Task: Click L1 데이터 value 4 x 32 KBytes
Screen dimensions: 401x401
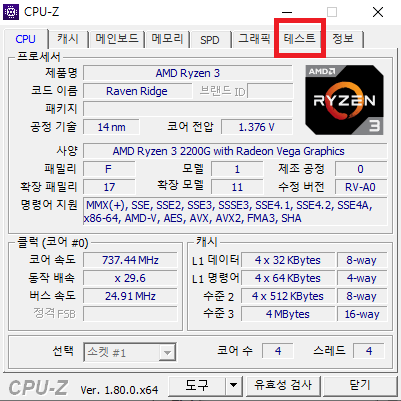Action: click(x=288, y=260)
